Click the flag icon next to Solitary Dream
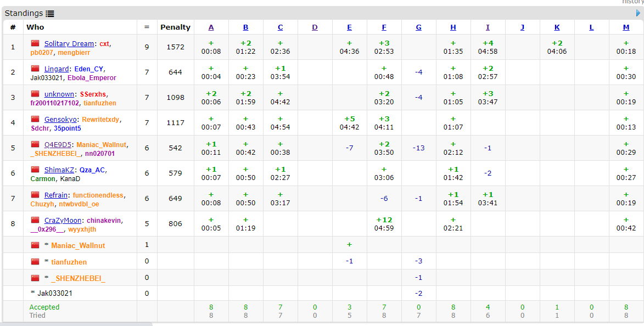The height and width of the screenshot is (326, 644). click(36, 43)
